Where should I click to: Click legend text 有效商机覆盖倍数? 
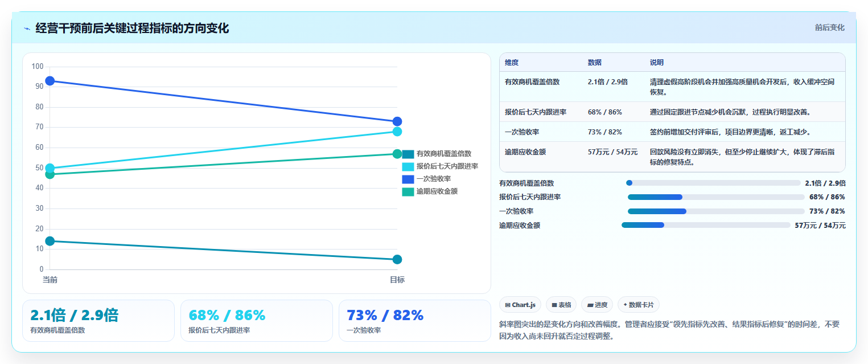coord(444,154)
